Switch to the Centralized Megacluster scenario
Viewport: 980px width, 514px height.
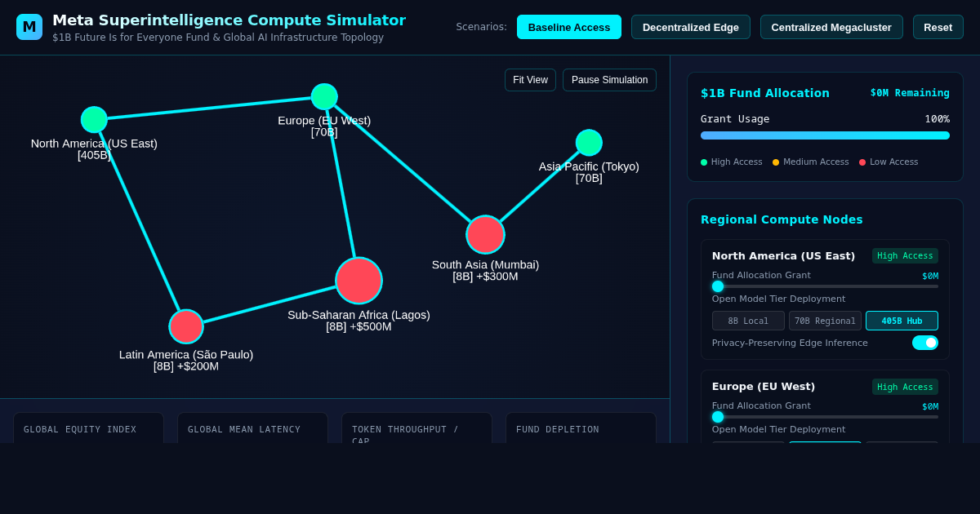(x=831, y=27)
